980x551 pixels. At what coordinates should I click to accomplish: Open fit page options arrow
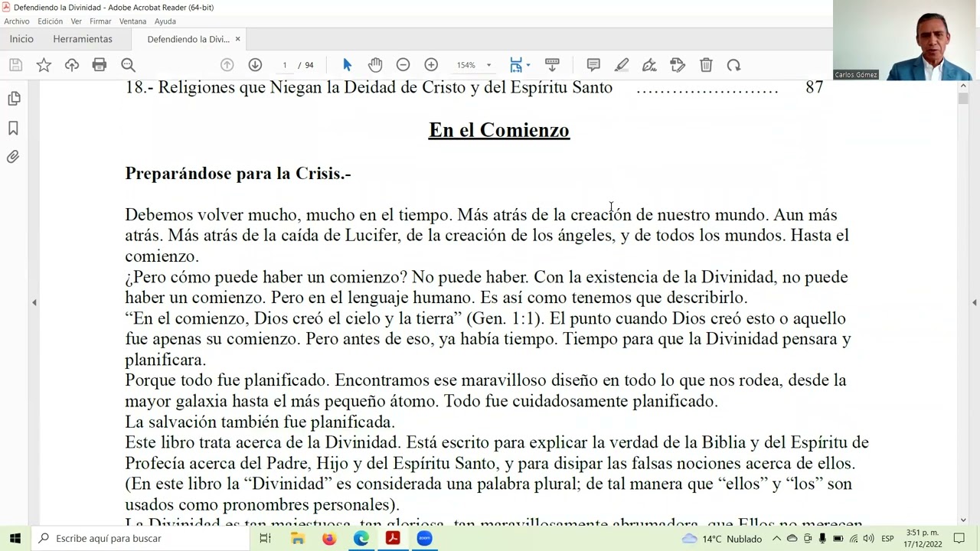pos(528,65)
